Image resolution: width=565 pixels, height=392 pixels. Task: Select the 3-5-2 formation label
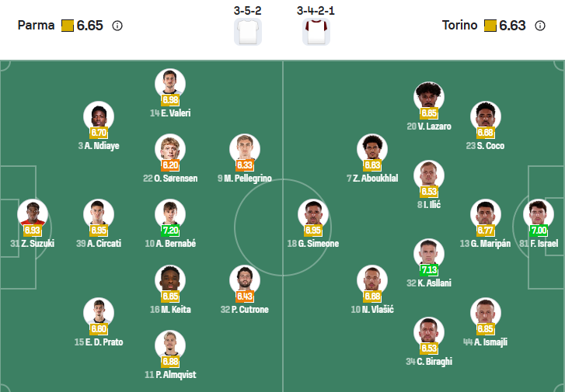248,10
